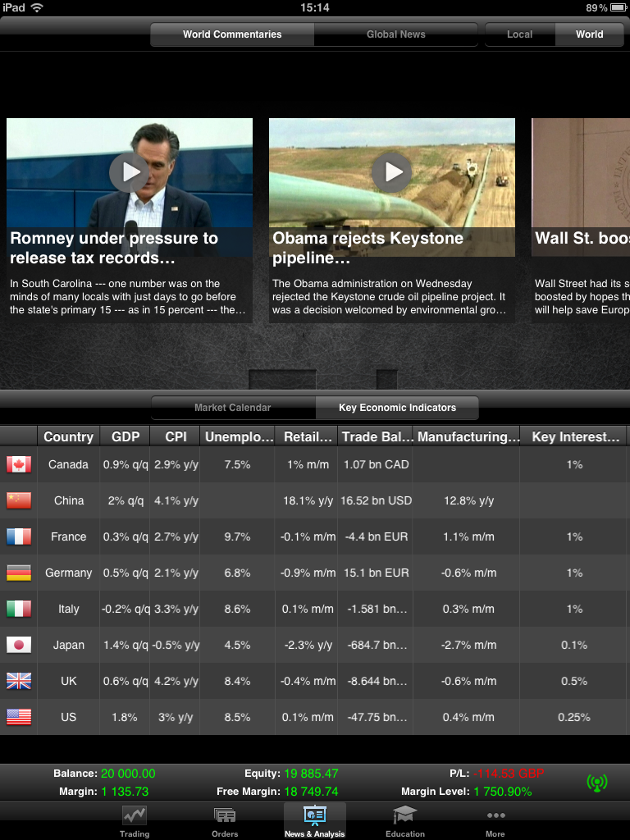Select the Local segment

coord(519,34)
